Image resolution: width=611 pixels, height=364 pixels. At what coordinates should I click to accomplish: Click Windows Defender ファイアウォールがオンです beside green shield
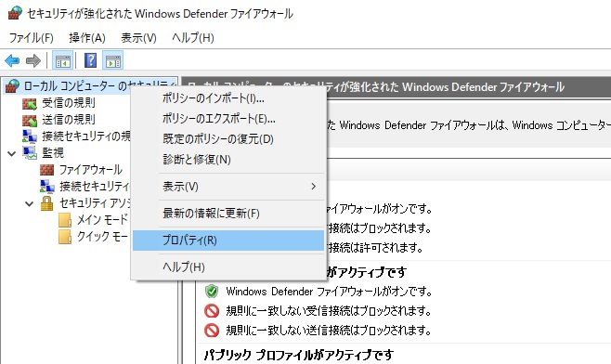(x=330, y=292)
